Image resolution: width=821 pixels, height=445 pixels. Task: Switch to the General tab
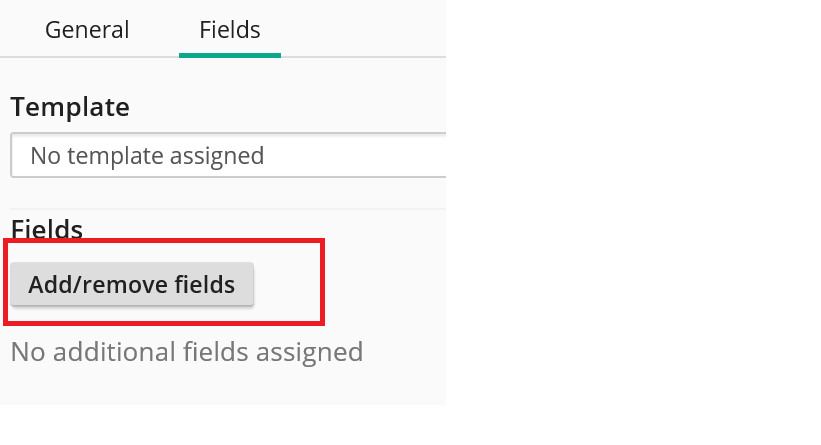point(87,30)
